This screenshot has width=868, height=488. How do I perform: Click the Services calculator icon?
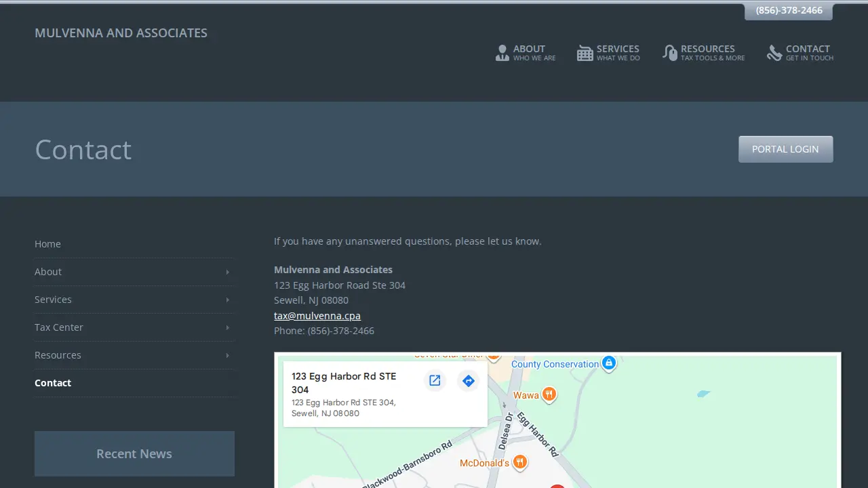(x=585, y=53)
